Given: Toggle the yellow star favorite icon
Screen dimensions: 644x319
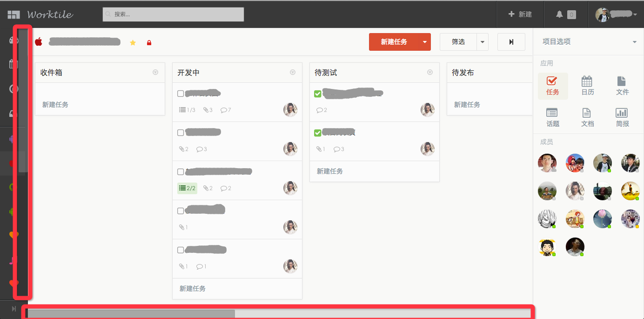Looking at the screenshot, I should pos(133,43).
